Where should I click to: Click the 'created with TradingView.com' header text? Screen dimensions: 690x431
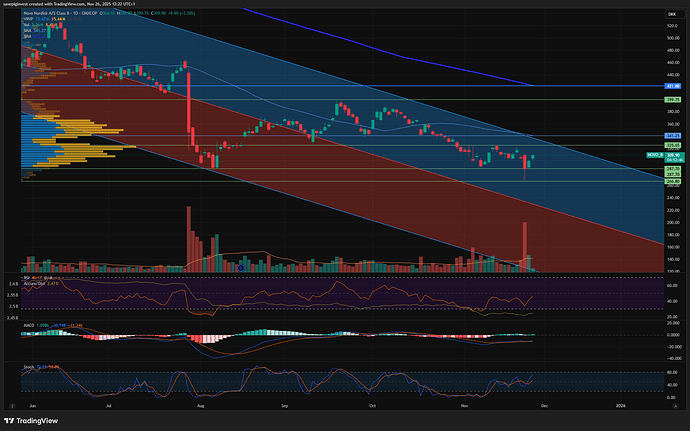pyautogui.click(x=70, y=4)
